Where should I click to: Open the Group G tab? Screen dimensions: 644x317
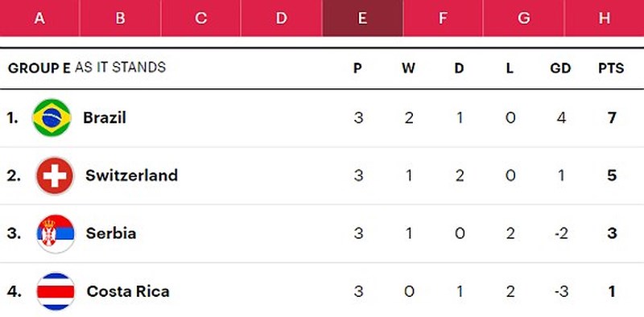click(x=524, y=18)
